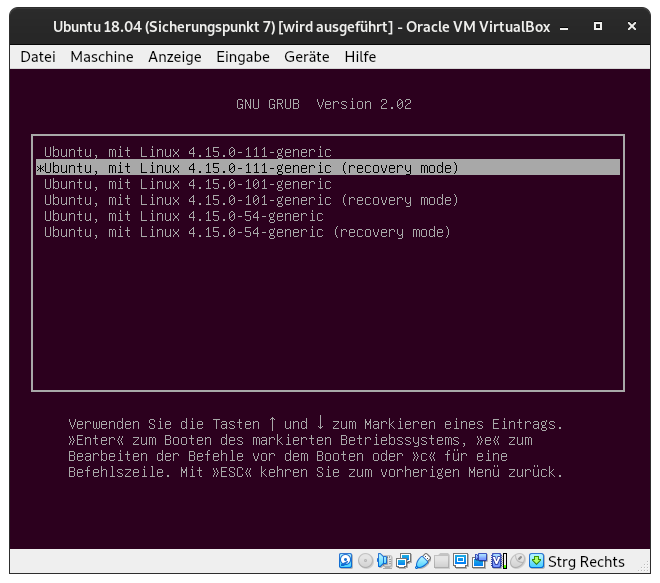Open the audio settings status icon

385,561
